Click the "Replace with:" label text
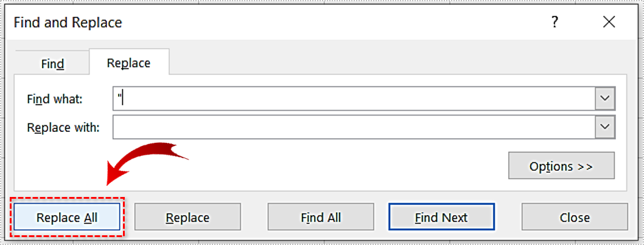 (x=63, y=128)
